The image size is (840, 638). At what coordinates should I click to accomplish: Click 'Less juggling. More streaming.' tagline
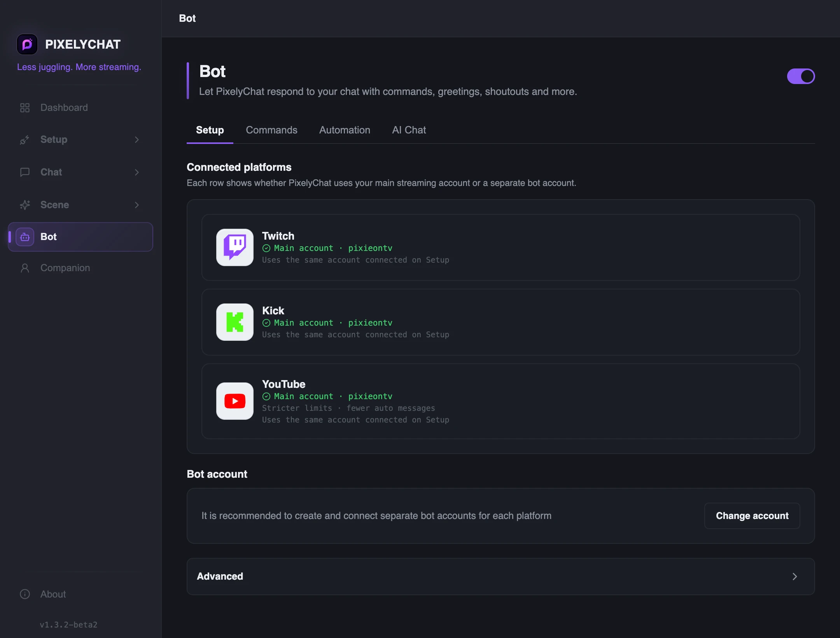[x=79, y=67]
